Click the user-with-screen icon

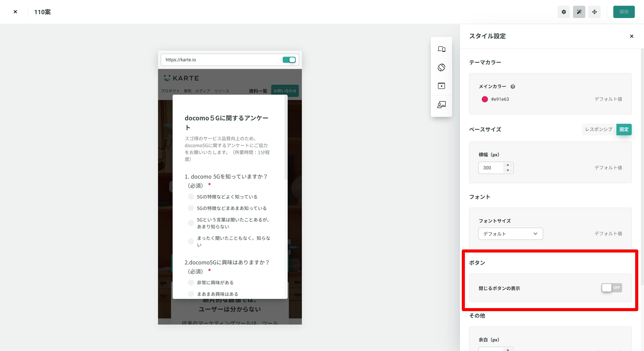click(441, 104)
